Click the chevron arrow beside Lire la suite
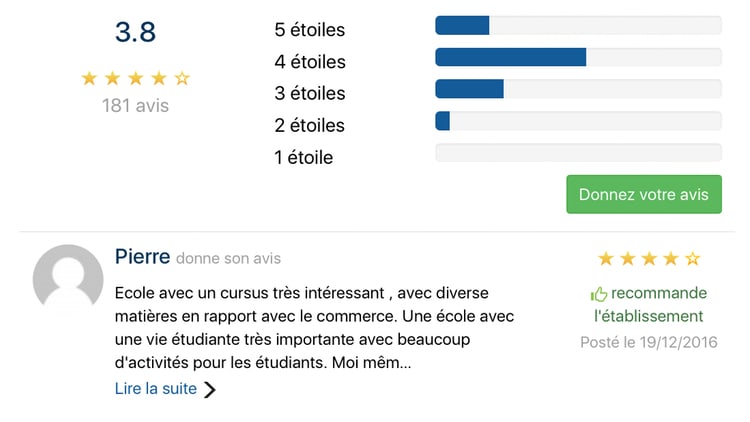750x422 pixels. click(210, 389)
